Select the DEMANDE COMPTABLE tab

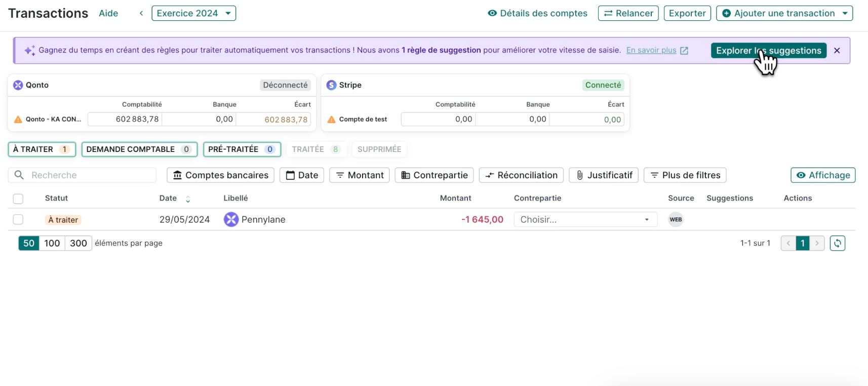(139, 149)
